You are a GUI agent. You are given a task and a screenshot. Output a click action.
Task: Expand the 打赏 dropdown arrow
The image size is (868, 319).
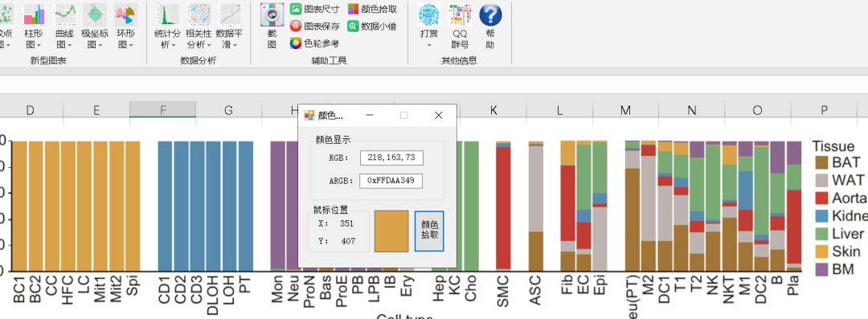[429, 45]
